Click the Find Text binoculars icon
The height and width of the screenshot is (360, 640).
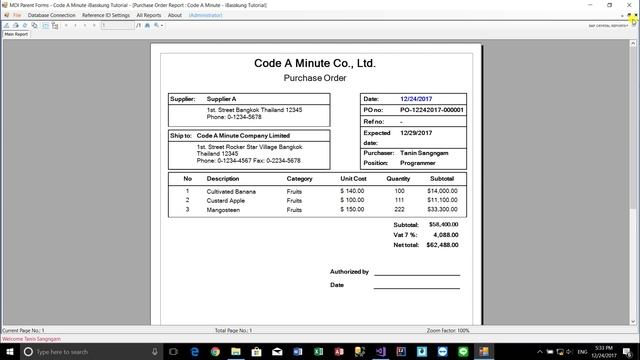click(147, 25)
